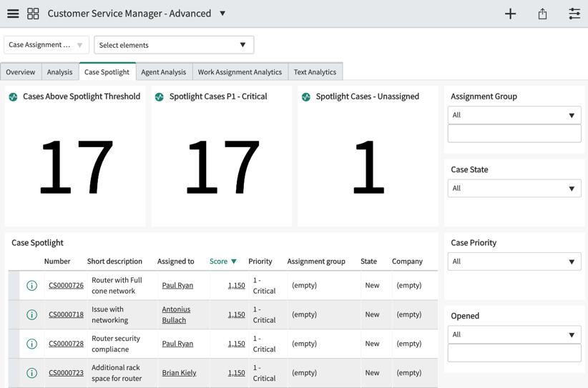Click the Case Spotlight list title
This screenshot has width=588, height=388.
coord(37,243)
